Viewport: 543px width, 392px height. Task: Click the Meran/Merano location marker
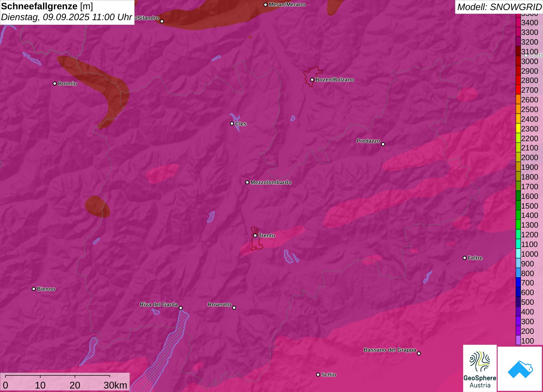265,5
